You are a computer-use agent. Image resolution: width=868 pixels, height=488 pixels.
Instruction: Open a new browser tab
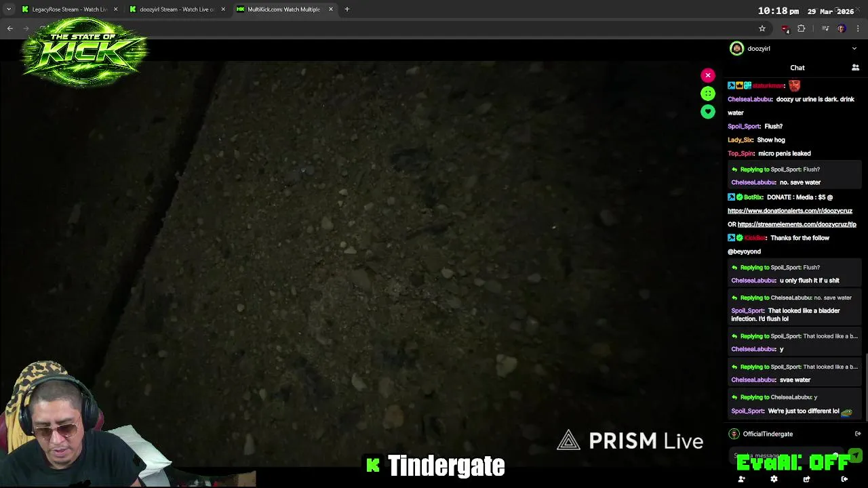click(x=347, y=9)
